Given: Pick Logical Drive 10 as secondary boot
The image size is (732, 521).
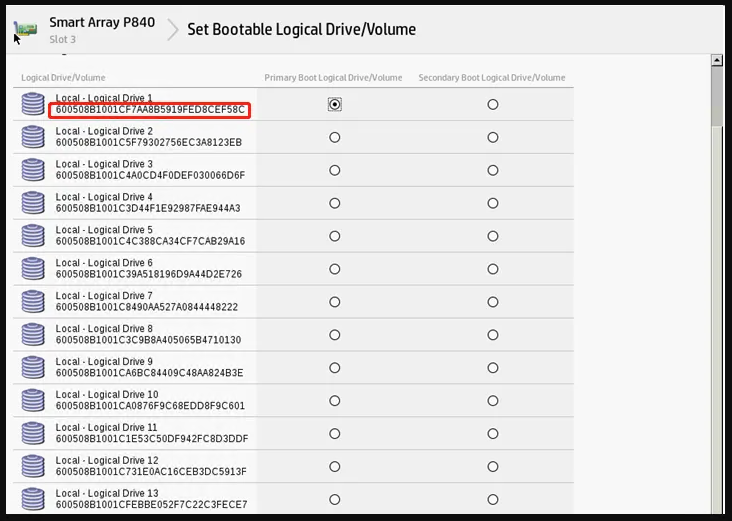Looking at the screenshot, I should (493, 401).
